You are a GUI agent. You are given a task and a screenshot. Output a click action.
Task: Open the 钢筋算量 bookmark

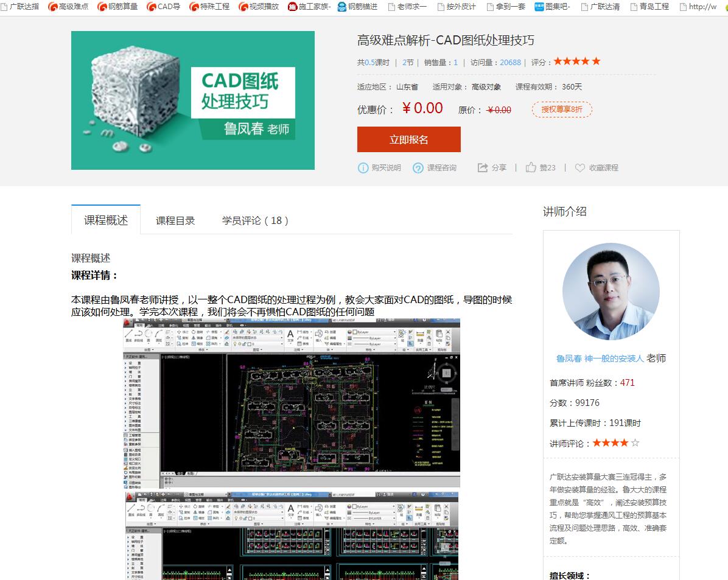[x=117, y=7]
